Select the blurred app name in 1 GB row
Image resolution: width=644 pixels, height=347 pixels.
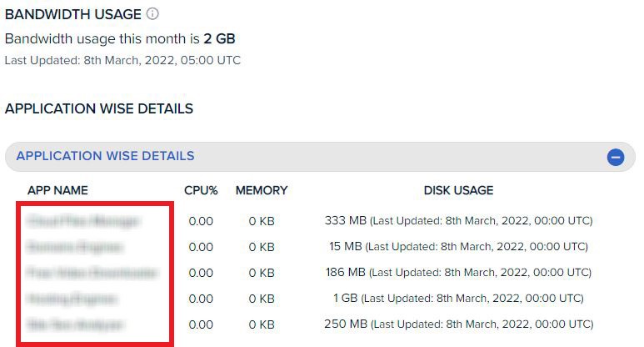[x=72, y=299]
